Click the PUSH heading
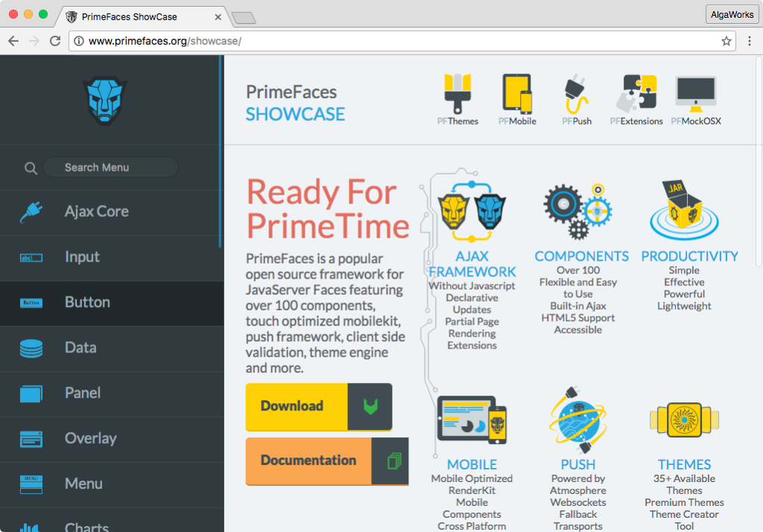763x532 pixels. point(578,464)
